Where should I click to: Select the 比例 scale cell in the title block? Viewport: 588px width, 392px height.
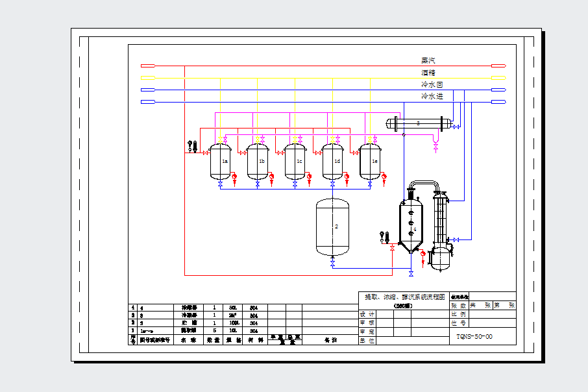458,313
